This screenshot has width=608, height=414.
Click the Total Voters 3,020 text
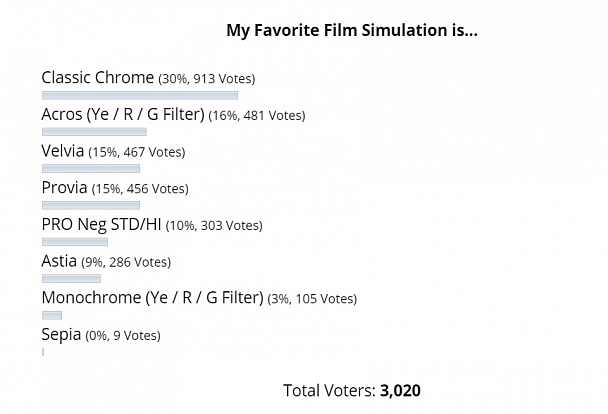[352, 390]
